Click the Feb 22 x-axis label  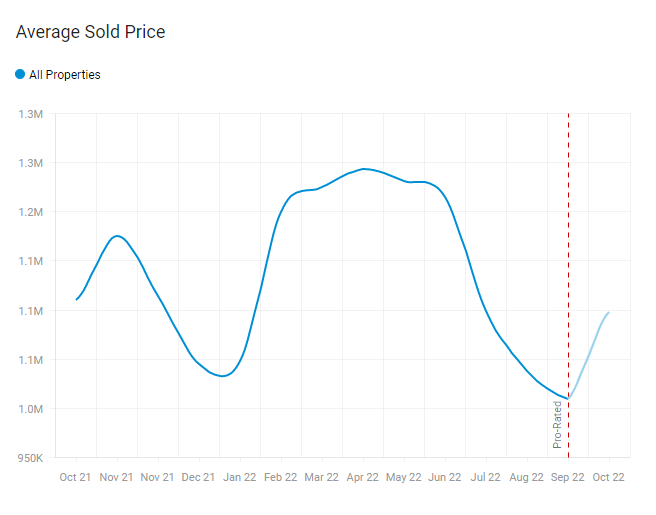point(281,477)
